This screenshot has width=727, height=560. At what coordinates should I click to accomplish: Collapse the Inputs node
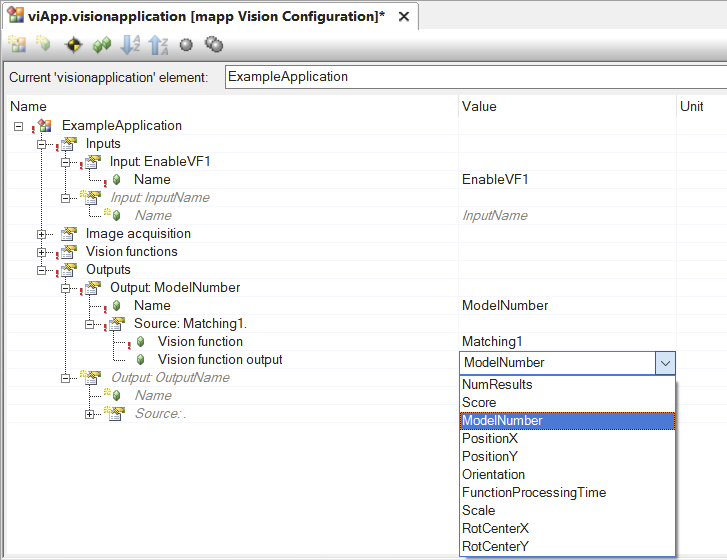tap(42, 144)
